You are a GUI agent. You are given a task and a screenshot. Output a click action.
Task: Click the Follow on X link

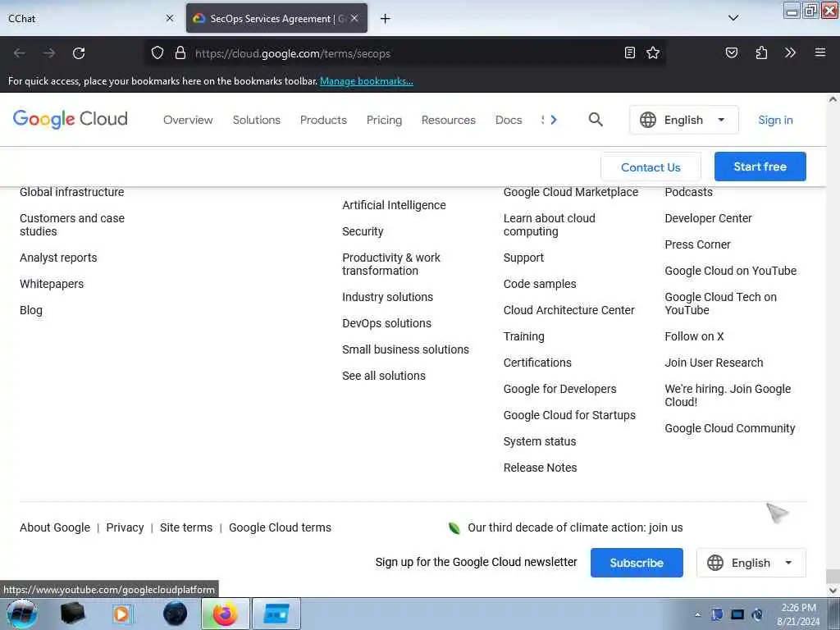[694, 336]
